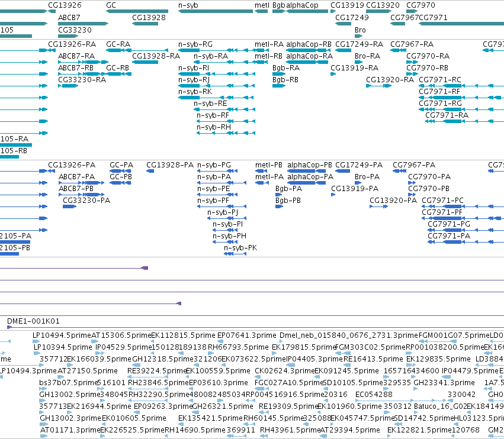Click protein CG7971-PG

pos(449,224)
